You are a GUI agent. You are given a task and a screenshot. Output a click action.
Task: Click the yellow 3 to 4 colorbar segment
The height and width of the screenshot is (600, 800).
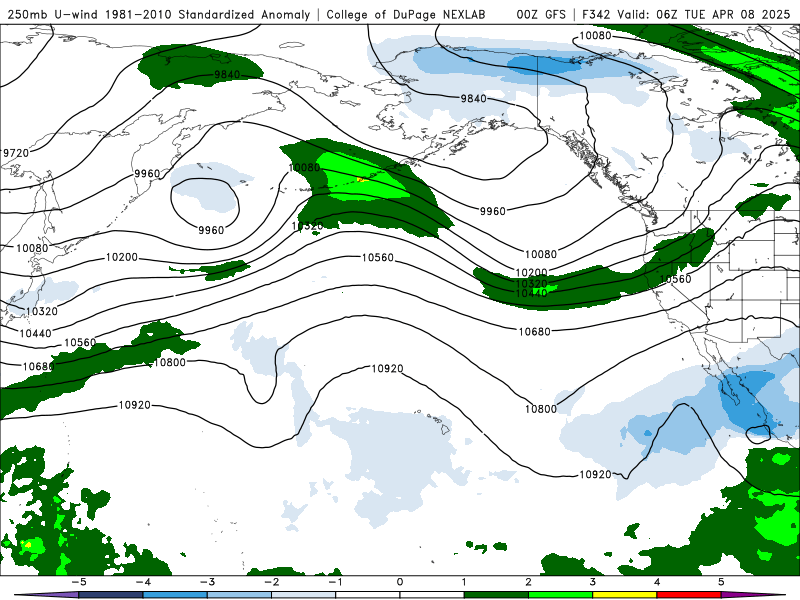click(x=624, y=595)
